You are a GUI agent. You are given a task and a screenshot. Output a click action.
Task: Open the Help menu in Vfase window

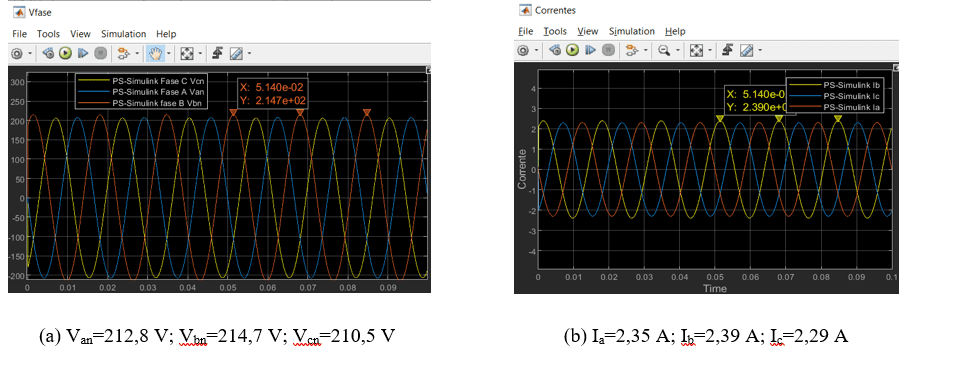pos(166,34)
